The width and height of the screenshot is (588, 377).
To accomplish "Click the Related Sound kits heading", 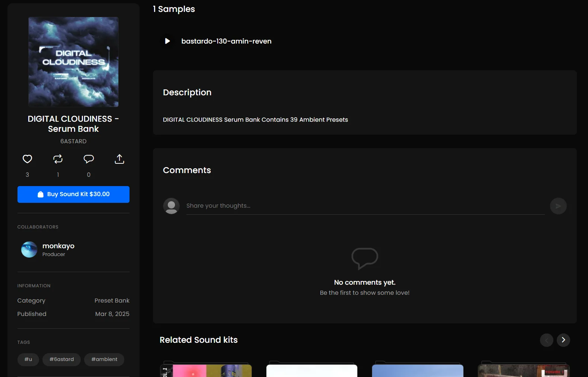I will (199, 340).
